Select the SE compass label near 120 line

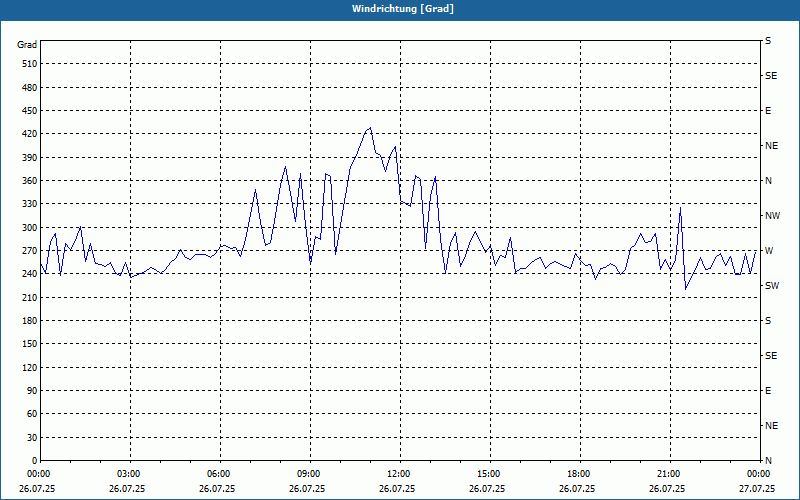771,356
